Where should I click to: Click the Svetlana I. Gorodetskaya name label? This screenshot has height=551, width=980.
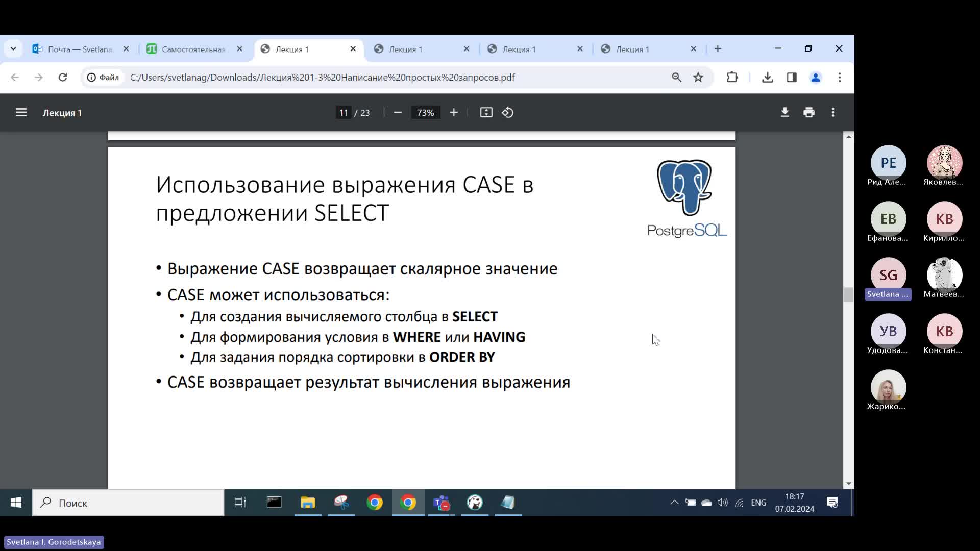[x=54, y=542]
